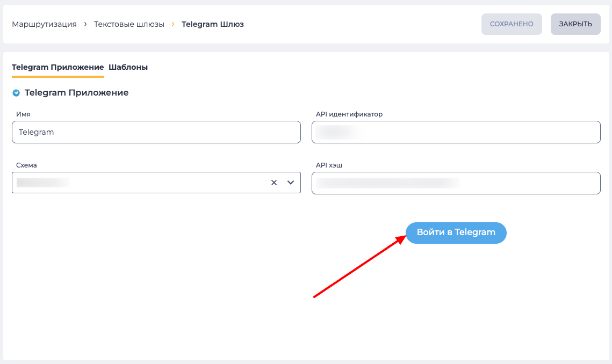The image size is (612, 364).
Task: Click the Схема field label
Action: (26, 165)
